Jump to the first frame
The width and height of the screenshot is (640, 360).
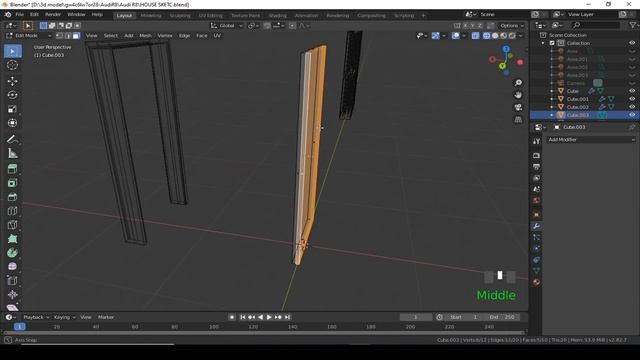tap(242, 317)
